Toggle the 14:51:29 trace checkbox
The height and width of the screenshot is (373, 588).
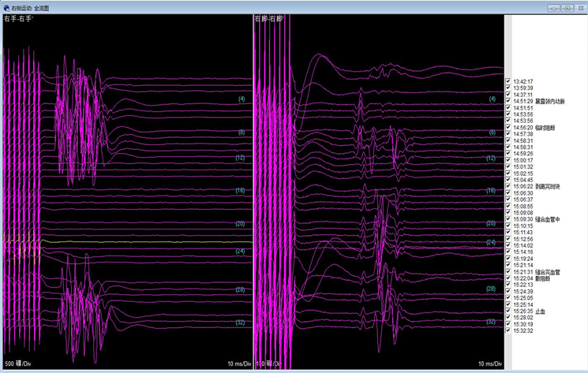[509, 101]
